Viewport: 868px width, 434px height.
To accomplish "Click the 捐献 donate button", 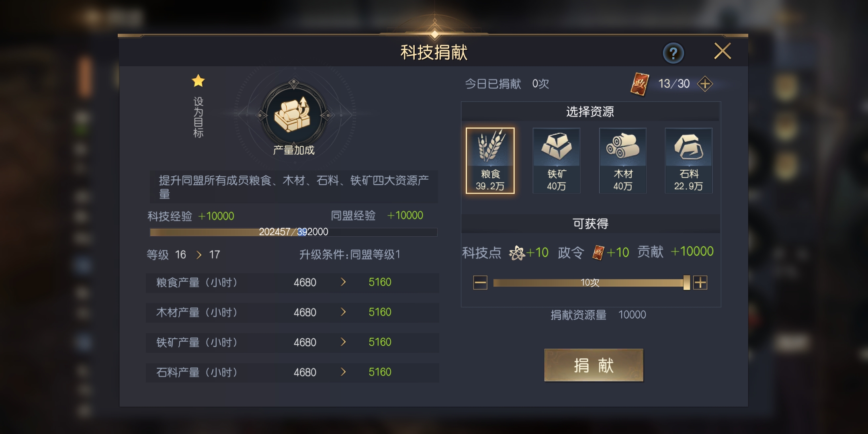I will [594, 365].
